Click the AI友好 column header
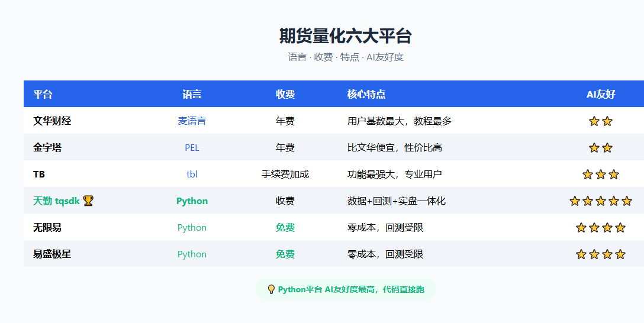 coord(600,94)
